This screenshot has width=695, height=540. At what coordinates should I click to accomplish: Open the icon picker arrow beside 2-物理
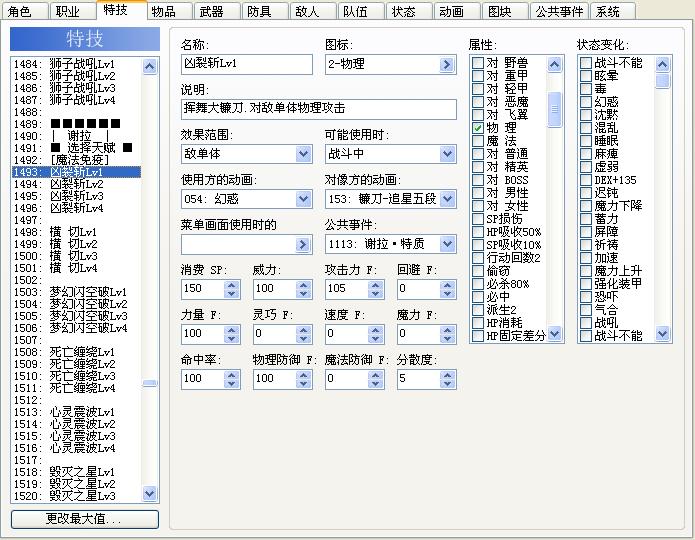pyautogui.click(x=447, y=65)
